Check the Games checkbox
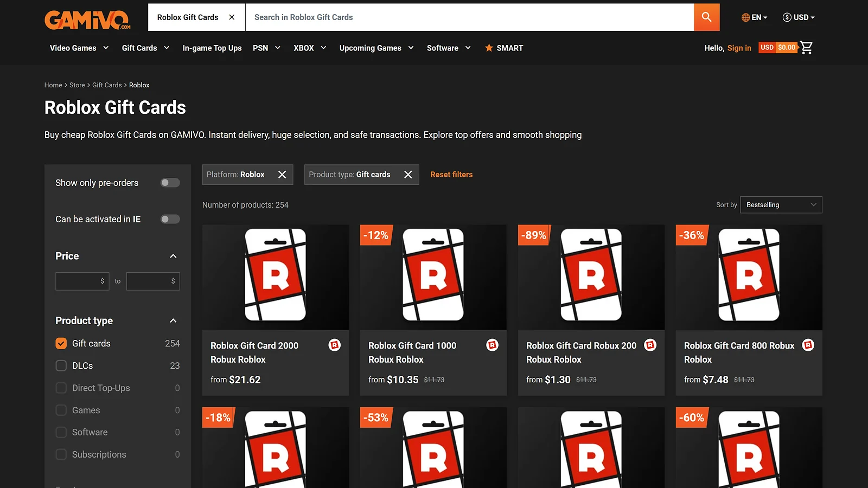The height and width of the screenshot is (488, 868). (x=61, y=410)
